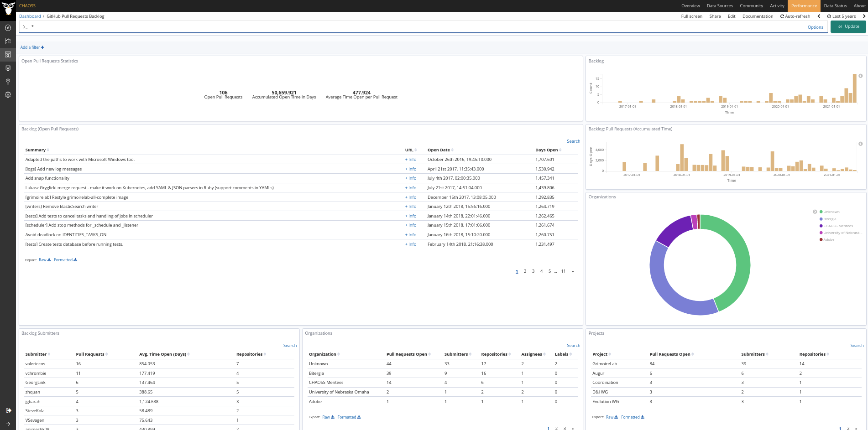The image size is (868, 430).
Task: Switch to the Community menu item
Action: 751,6
